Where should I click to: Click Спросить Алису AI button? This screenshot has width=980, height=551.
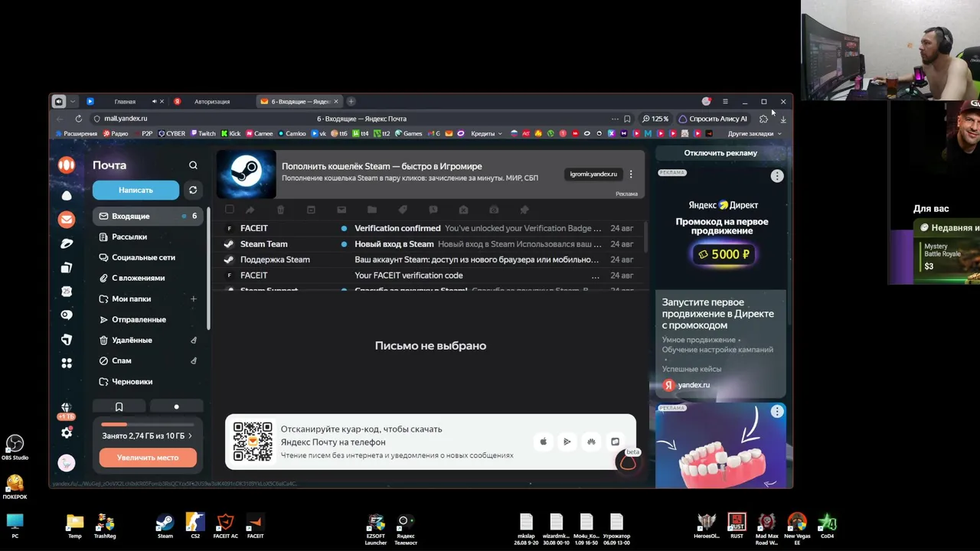[x=713, y=119]
